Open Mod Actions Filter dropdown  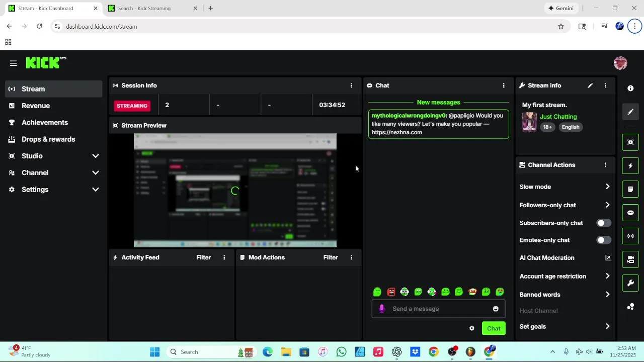tap(331, 257)
